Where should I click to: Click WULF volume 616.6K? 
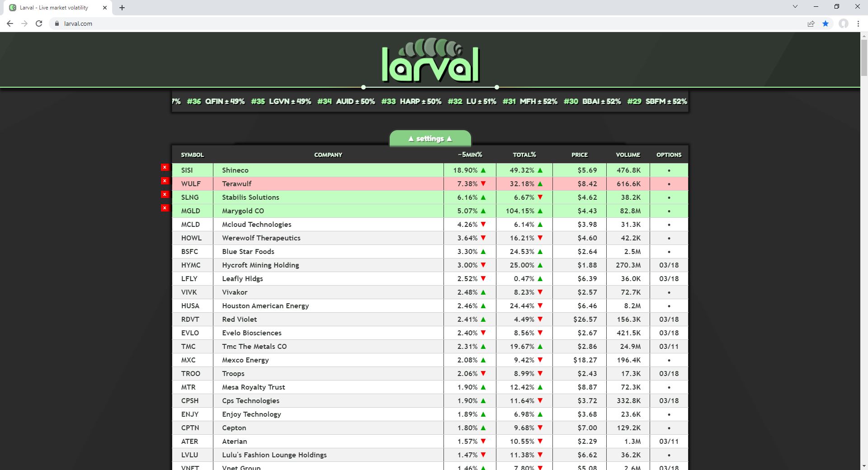[629, 184]
